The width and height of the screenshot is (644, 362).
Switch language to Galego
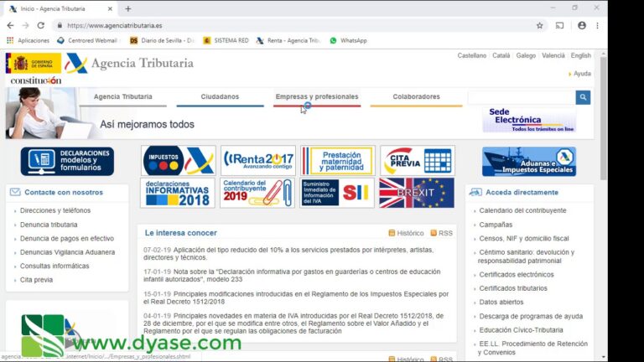pos(526,55)
